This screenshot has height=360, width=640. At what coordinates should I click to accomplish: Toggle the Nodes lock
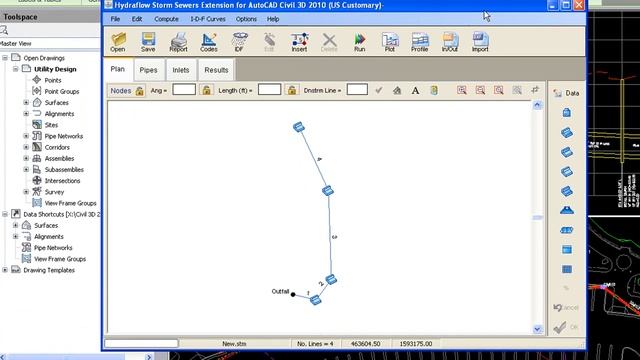click(x=140, y=91)
